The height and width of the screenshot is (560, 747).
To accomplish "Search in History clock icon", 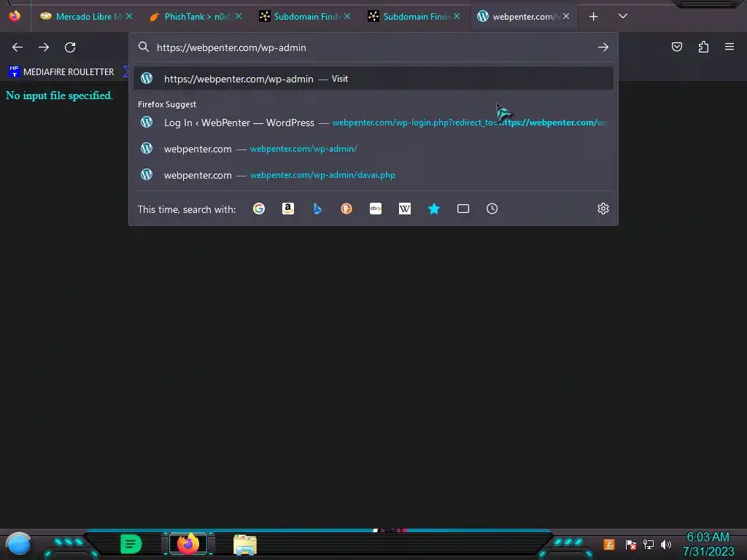I will 492,209.
